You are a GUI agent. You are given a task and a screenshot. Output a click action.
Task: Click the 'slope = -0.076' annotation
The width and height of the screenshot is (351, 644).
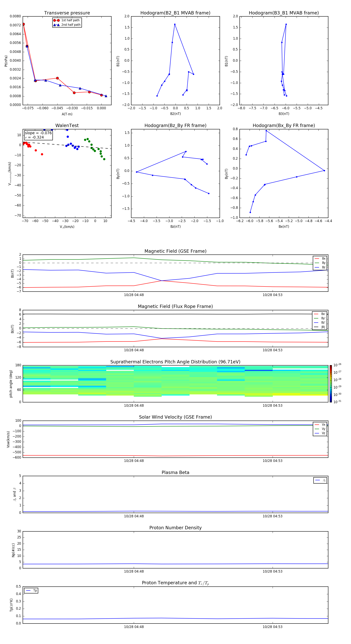38,133
